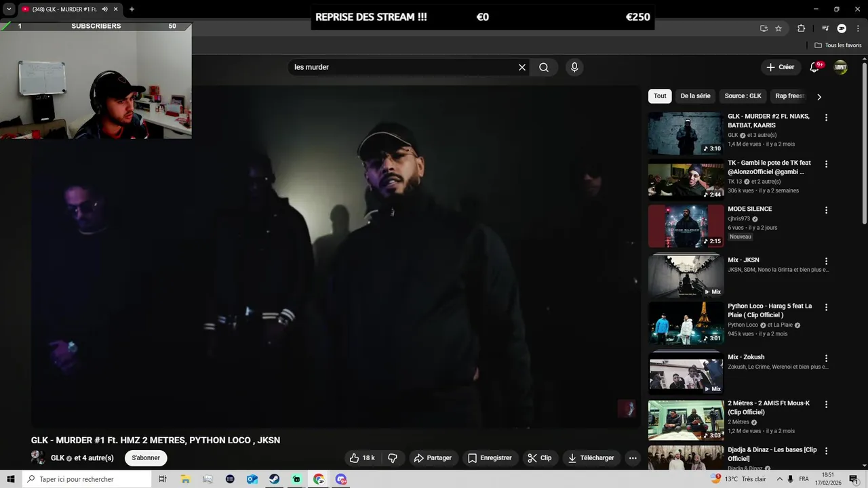Mute the tab via speaker icon

(x=104, y=9)
